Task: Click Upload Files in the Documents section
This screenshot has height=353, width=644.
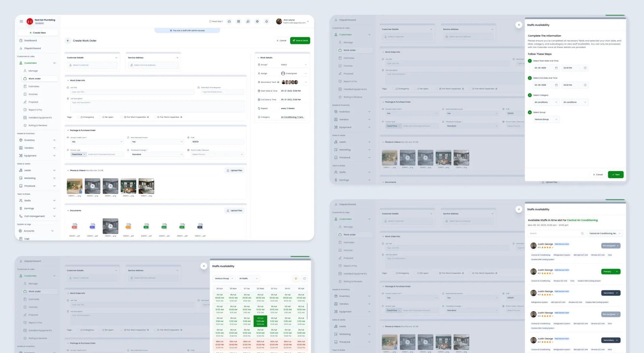Action: tap(234, 211)
